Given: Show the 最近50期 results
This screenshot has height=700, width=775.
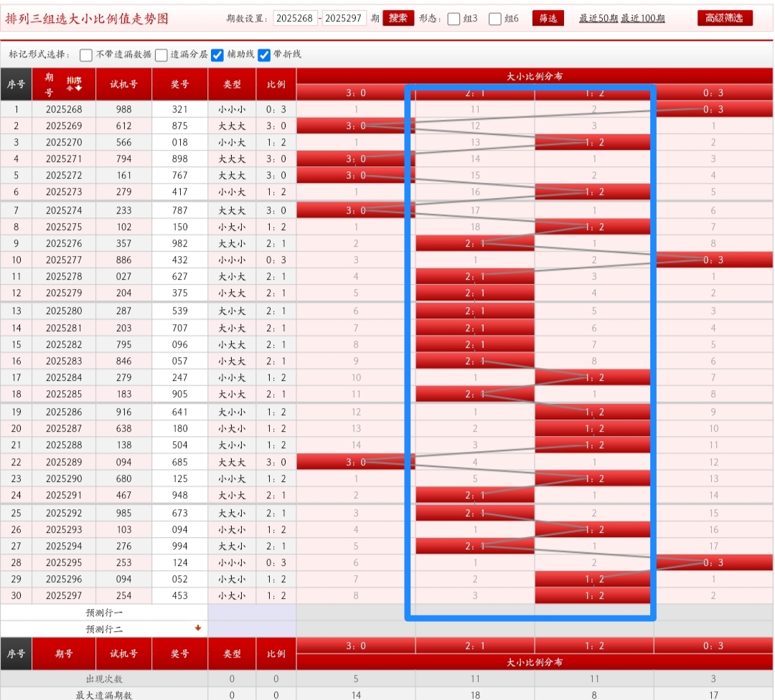Looking at the screenshot, I should (598, 19).
